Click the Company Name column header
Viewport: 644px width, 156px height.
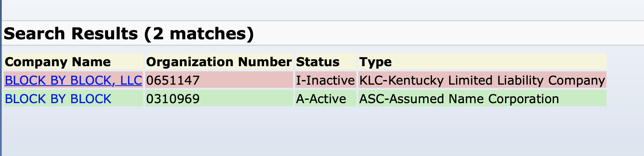click(58, 62)
